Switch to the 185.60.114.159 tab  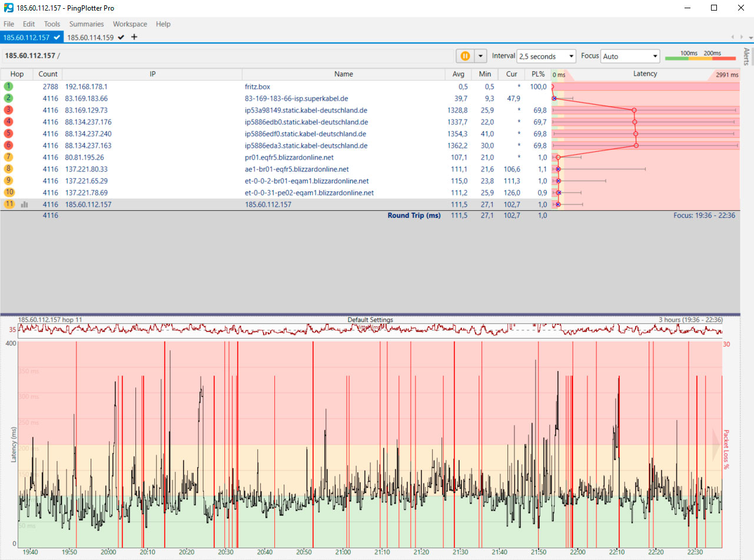point(95,37)
